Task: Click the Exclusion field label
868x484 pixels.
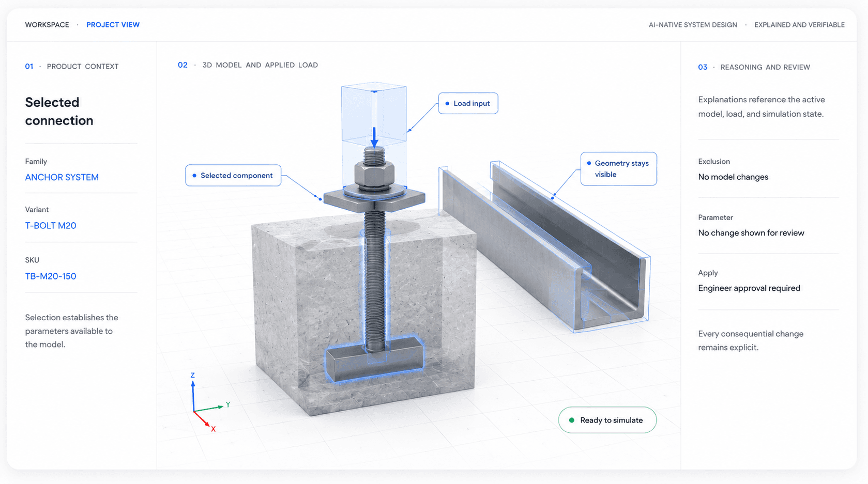Action: point(714,162)
